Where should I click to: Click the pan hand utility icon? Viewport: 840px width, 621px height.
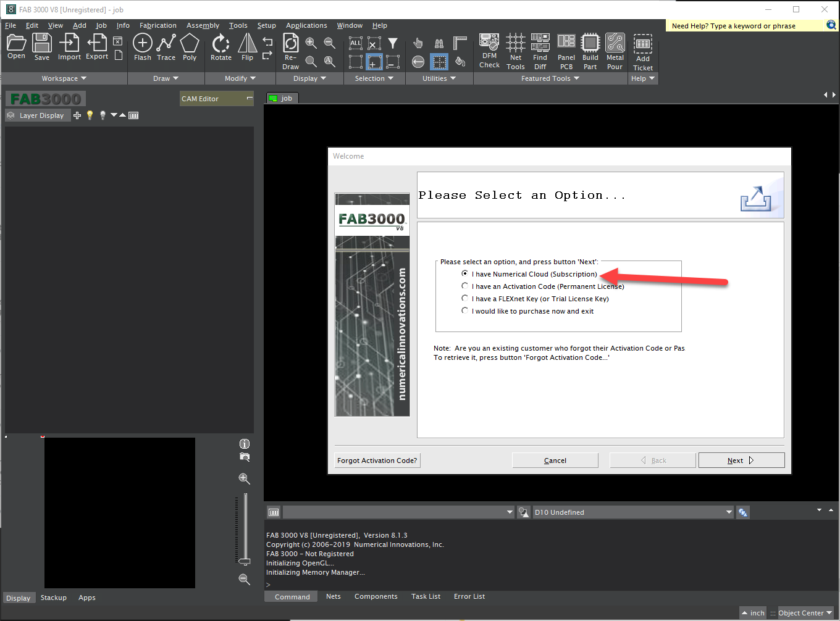[418, 43]
